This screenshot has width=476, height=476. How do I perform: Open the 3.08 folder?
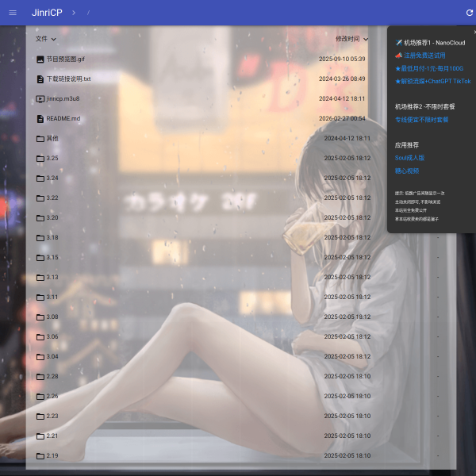pyautogui.click(x=52, y=317)
